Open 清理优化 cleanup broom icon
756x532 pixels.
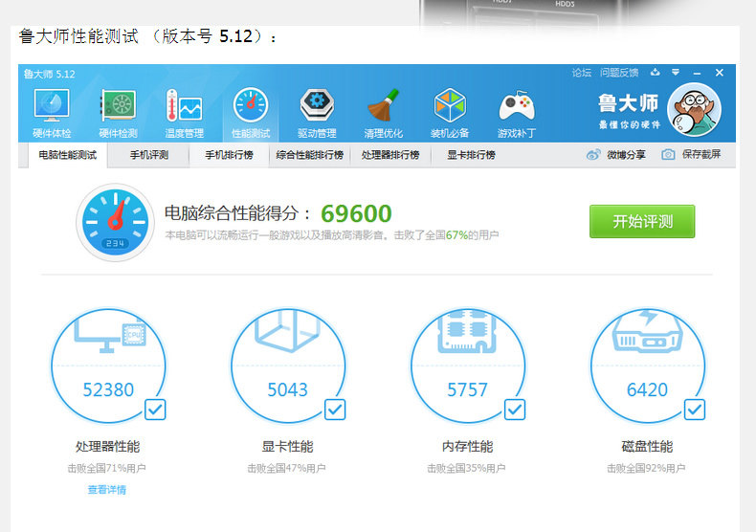(x=384, y=105)
